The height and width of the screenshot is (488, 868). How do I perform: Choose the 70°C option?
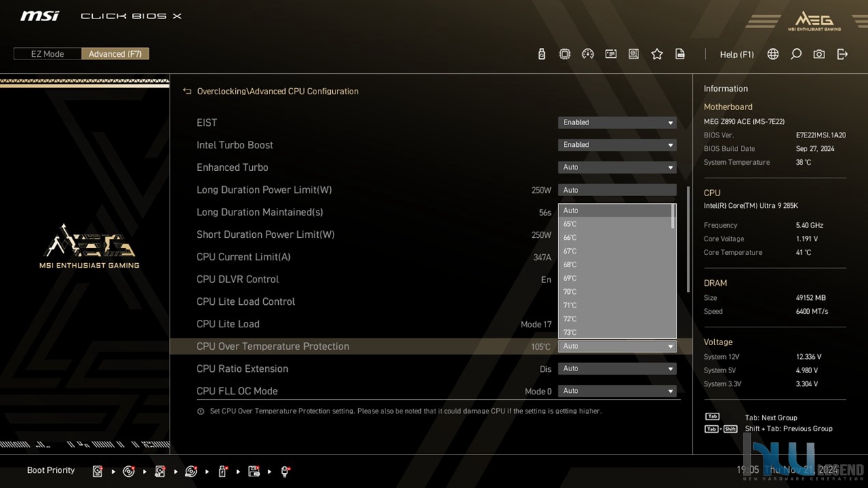click(x=615, y=292)
